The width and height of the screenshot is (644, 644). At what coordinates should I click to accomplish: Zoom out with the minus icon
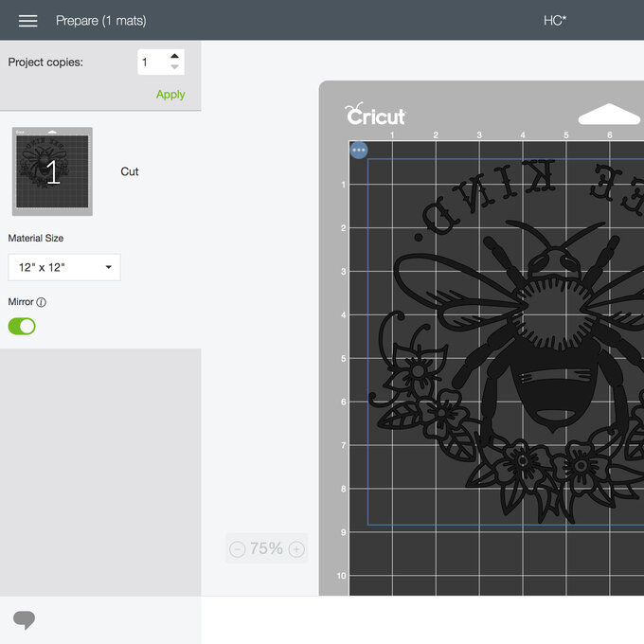[238, 549]
